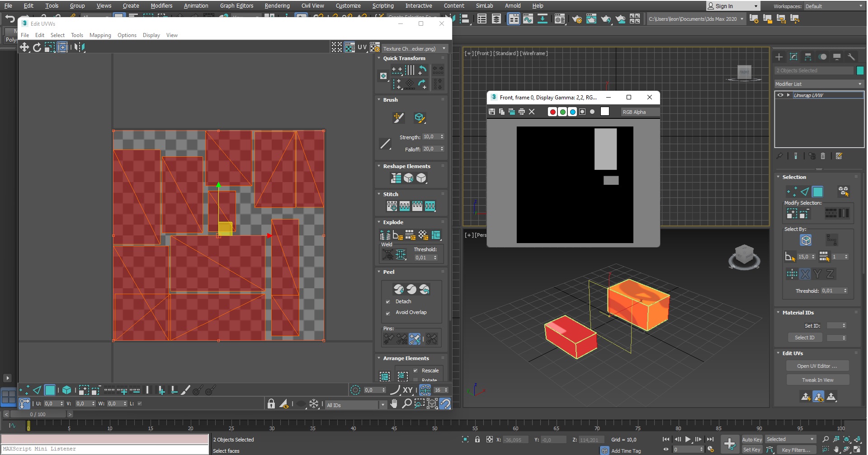Click the Play Animation button
This screenshot has height=455, width=868.
688,439
